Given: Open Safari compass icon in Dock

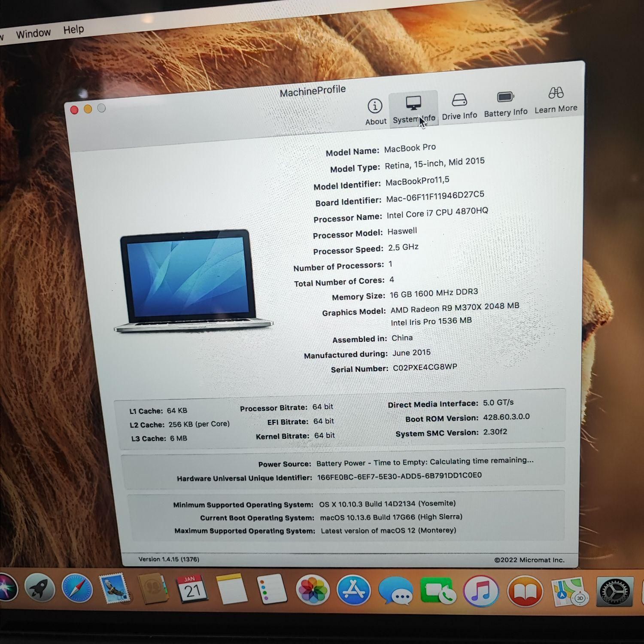Looking at the screenshot, I should point(77,589).
